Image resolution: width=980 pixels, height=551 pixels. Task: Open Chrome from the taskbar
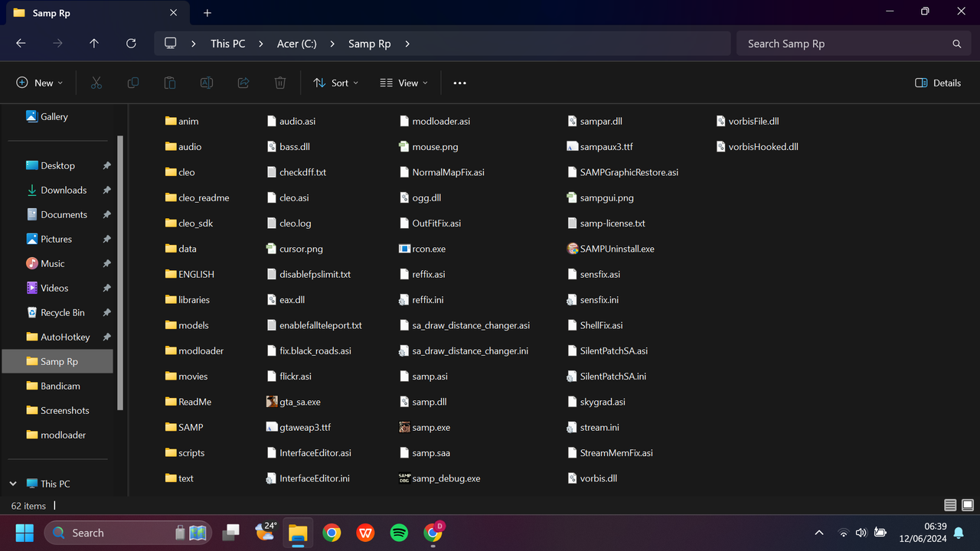click(x=332, y=533)
